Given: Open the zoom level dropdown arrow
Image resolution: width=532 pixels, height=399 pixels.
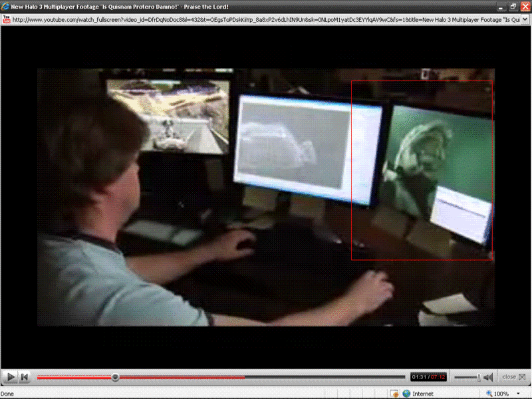Looking at the screenshot, I should pyautogui.click(x=519, y=394).
